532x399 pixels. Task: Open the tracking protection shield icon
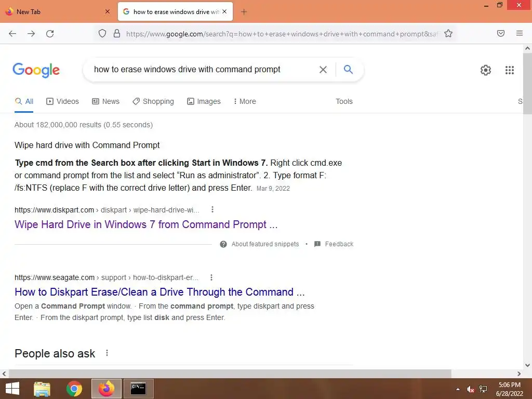click(x=102, y=33)
